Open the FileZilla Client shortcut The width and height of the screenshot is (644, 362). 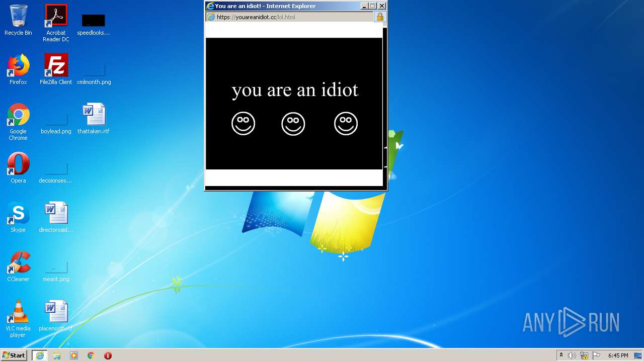(x=56, y=69)
